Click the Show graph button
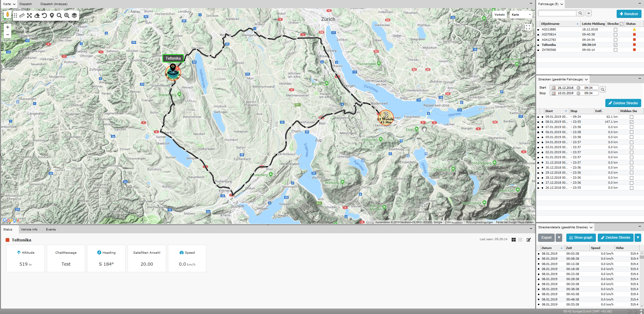 [x=581, y=238]
